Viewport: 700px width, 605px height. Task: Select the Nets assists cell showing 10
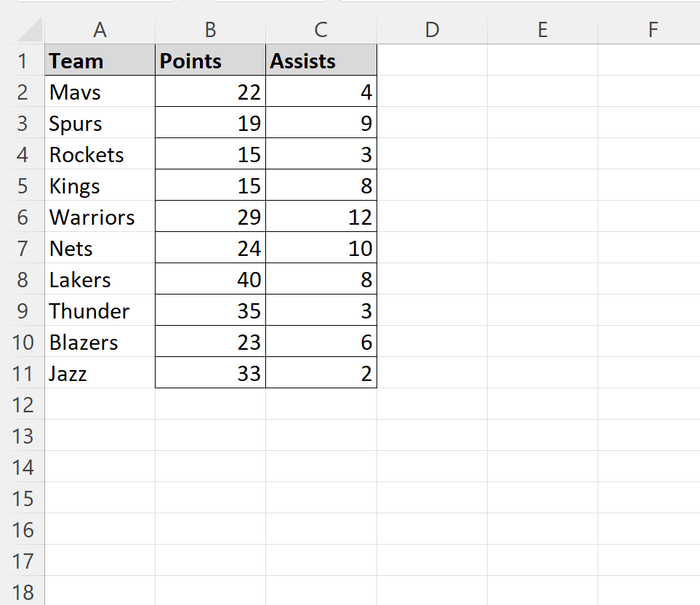click(321, 248)
